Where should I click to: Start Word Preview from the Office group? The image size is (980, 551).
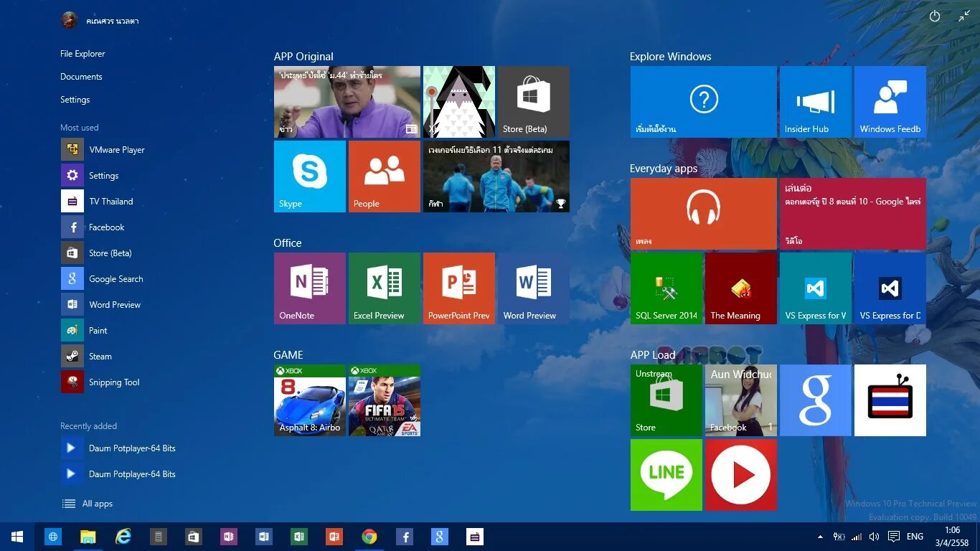pos(533,288)
